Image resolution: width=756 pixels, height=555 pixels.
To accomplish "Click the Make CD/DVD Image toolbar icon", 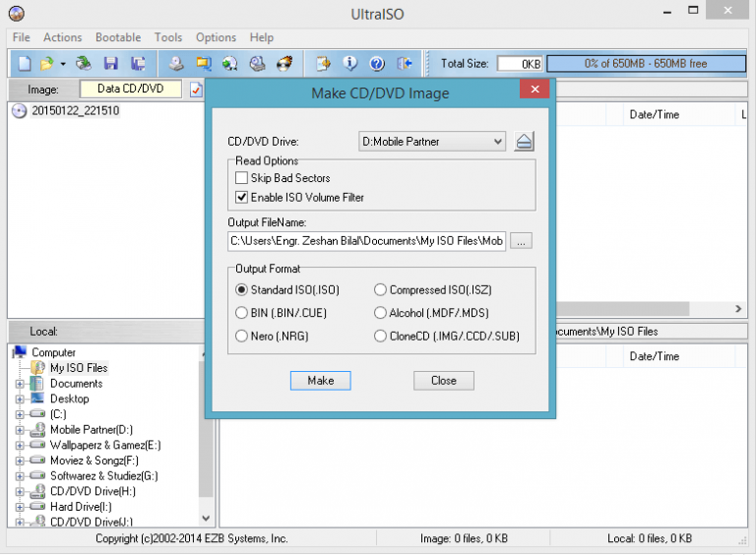I will (176, 63).
